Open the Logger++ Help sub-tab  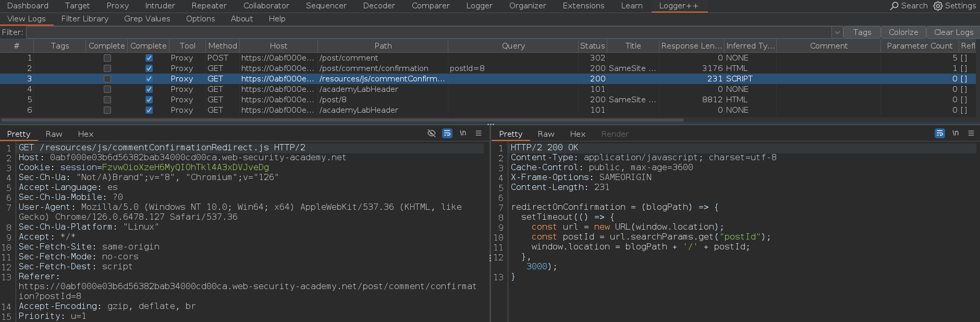click(277, 19)
